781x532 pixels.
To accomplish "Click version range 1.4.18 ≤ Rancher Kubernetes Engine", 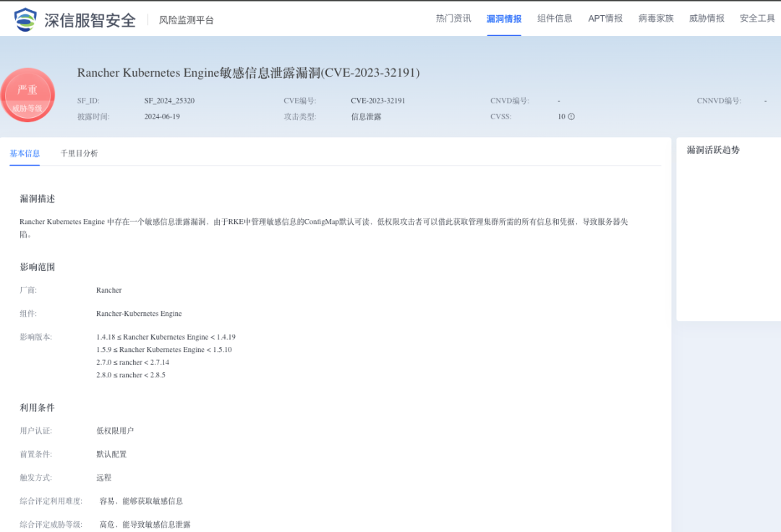I will pyautogui.click(x=166, y=337).
